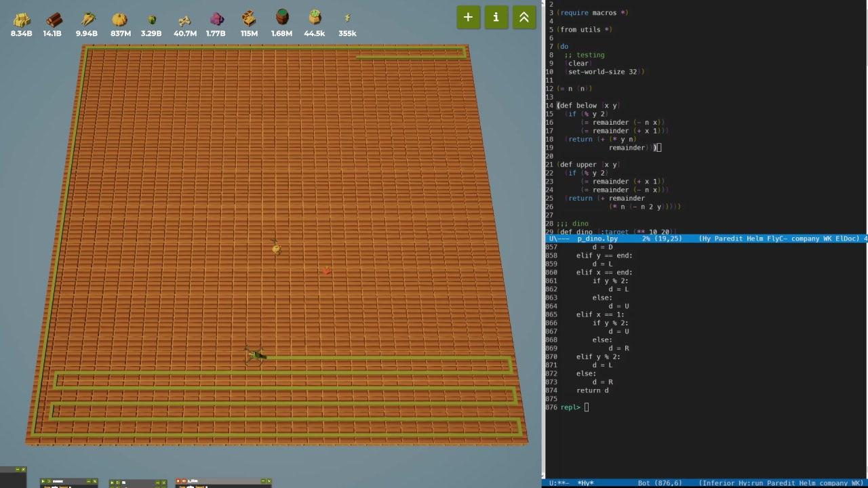Click the green plus button
868x488 pixels.
point(468,18)
